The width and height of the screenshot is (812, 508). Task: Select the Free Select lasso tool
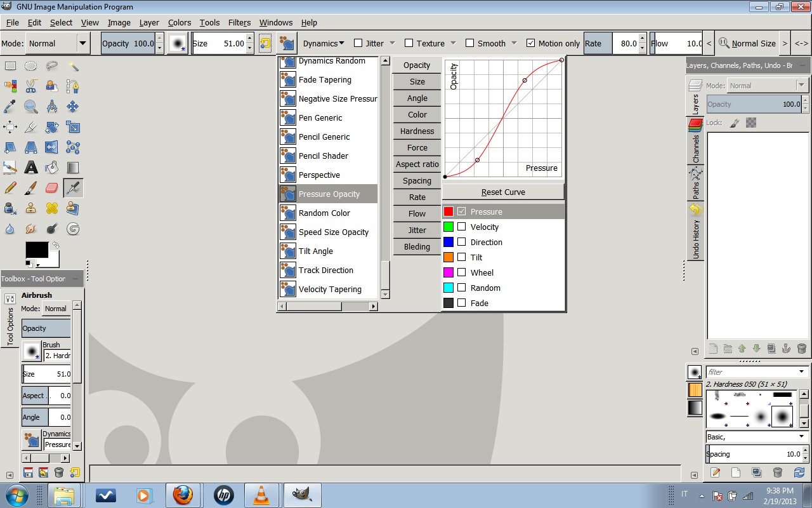(x=52, y=66)
